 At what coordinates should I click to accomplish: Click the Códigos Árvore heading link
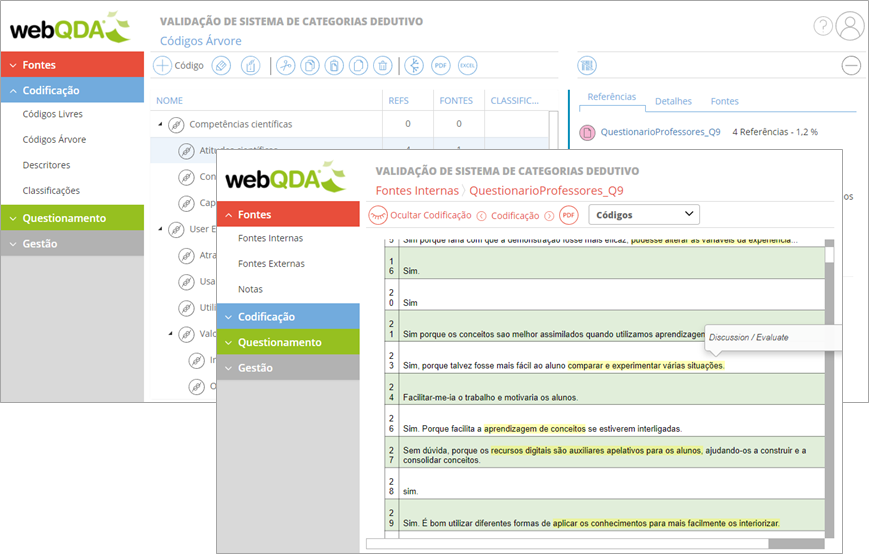coord(201,41)
